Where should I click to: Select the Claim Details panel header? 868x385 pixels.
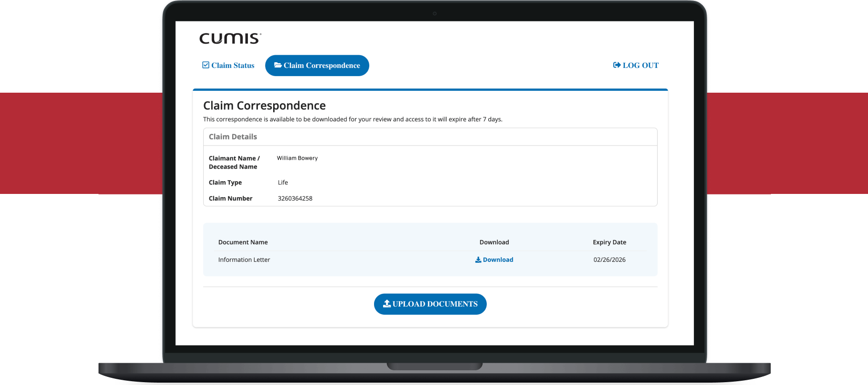point(233,137)
